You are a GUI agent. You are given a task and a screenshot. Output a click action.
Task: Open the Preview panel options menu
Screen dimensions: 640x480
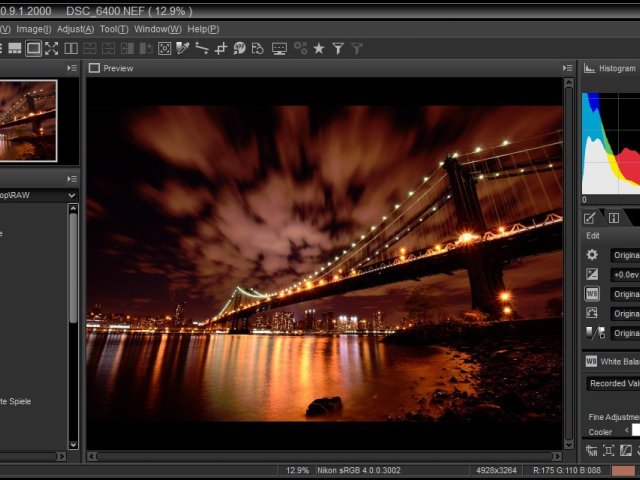[567, 68]
